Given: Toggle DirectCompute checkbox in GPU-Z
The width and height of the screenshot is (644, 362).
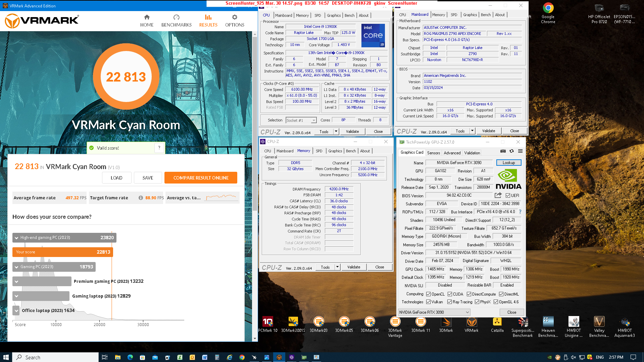Looking at the screenshot, I should pos(469,294).
